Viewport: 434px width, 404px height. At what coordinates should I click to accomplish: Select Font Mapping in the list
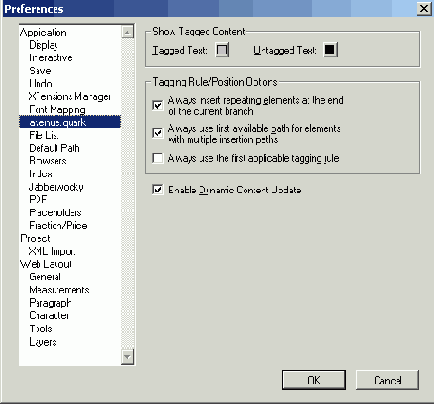[x=57, y=109]
